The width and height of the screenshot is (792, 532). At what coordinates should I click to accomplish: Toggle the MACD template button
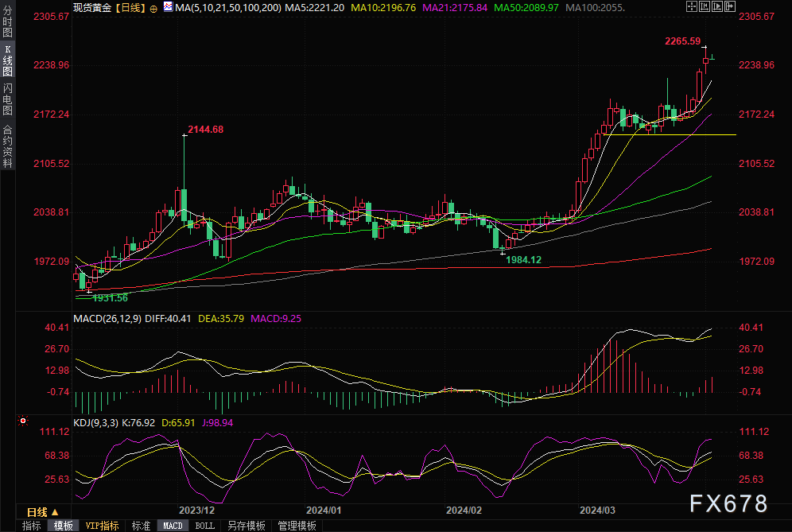pyautogui.click(x=173, y=526)
